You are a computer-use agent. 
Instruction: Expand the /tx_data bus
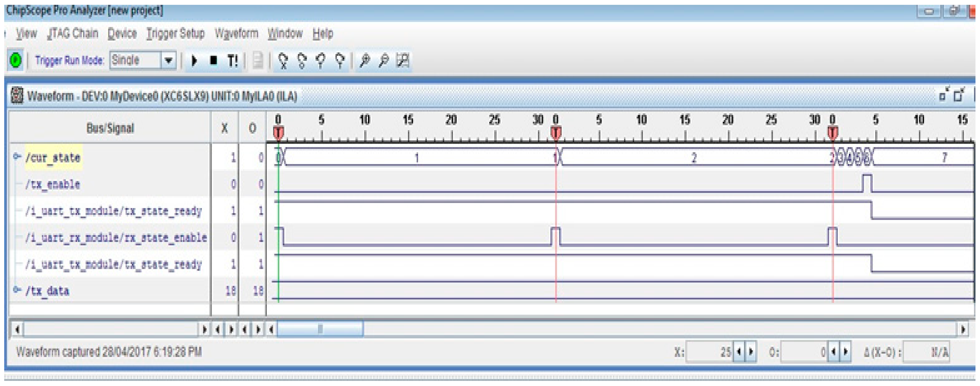pyautogui.click(x=16, y=290)
